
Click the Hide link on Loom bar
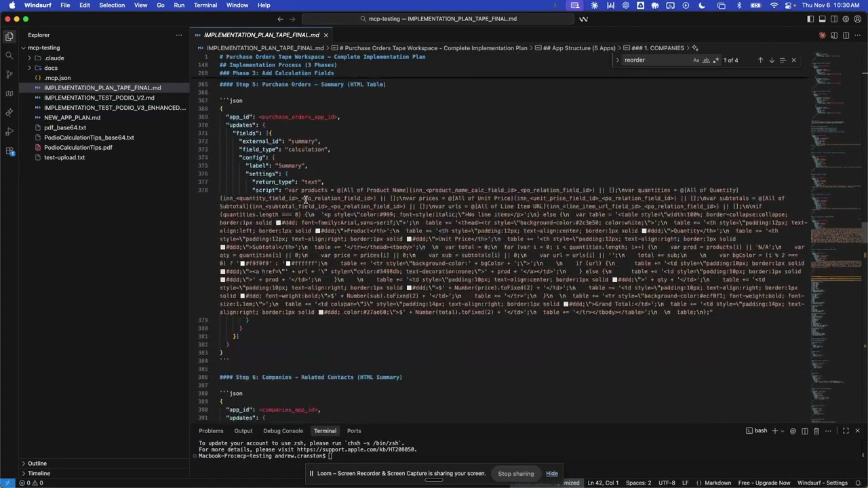click(x=552, y=474)
